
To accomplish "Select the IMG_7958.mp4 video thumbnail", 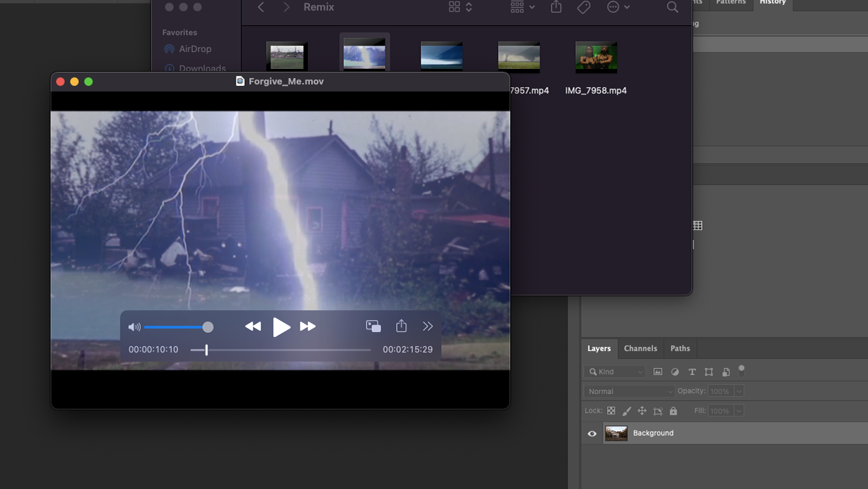I will click(x=596, y=56).
